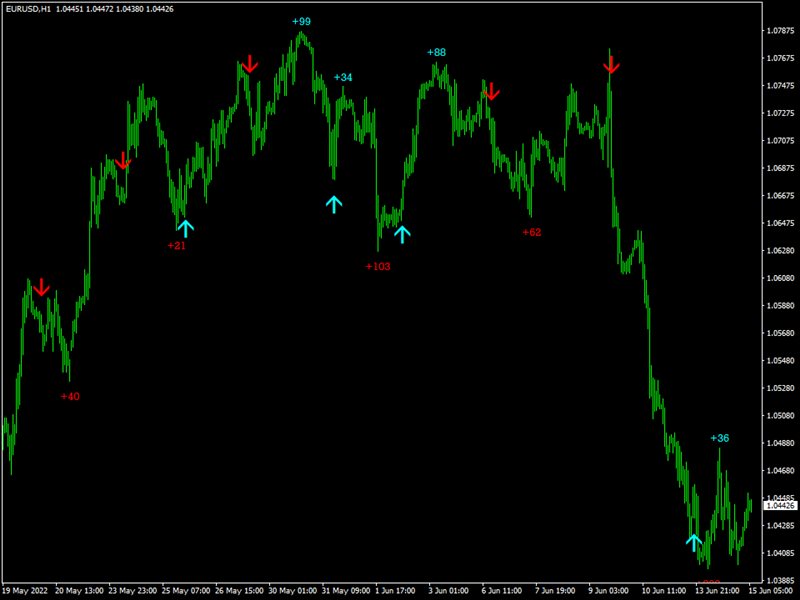Image resolution: width=800 pixels, height=600 pixels.
Task: Select the 9 Jun 03:00 time label
Action: [x=609, y=591]
